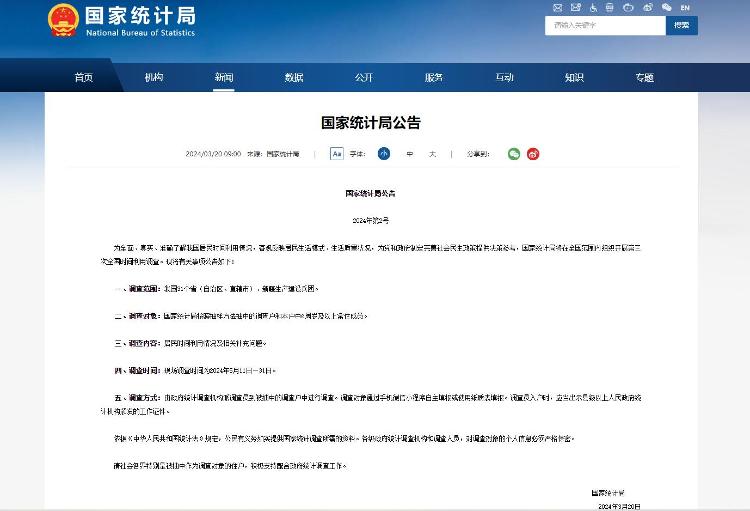This screenshot has height=511, width=750.
Task: Click the 国家统计局 site title
Action: [x=141, y=16]
